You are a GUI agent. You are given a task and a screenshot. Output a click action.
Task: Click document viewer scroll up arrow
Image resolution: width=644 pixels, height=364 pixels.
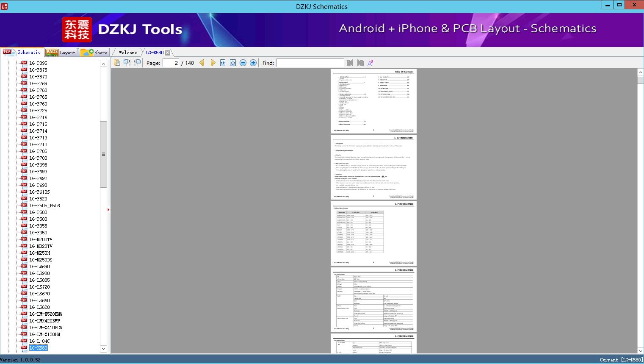pos(640,72)
